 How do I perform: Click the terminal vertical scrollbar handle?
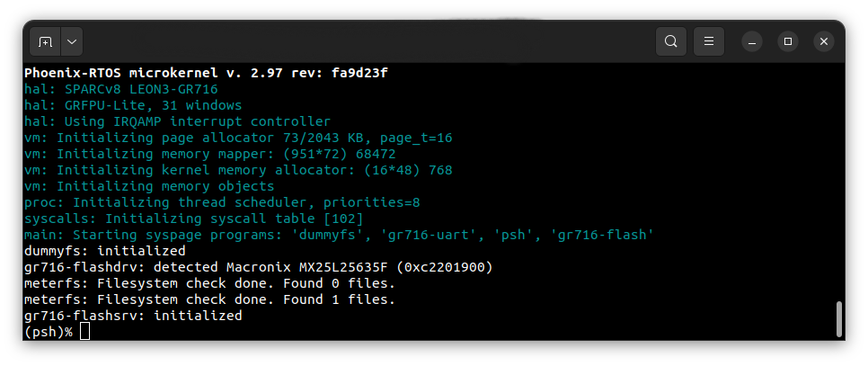click(838, 319)
